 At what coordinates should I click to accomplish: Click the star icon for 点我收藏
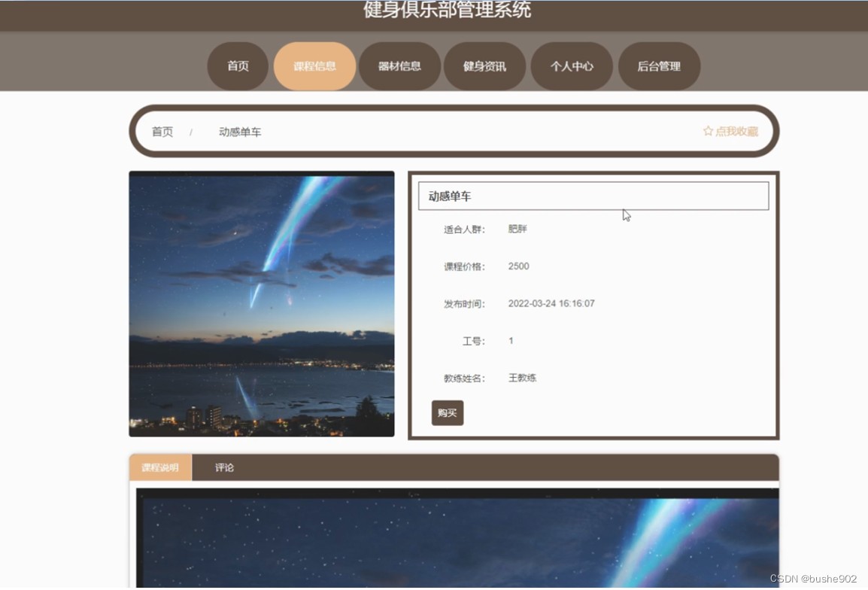click(708, 131)
